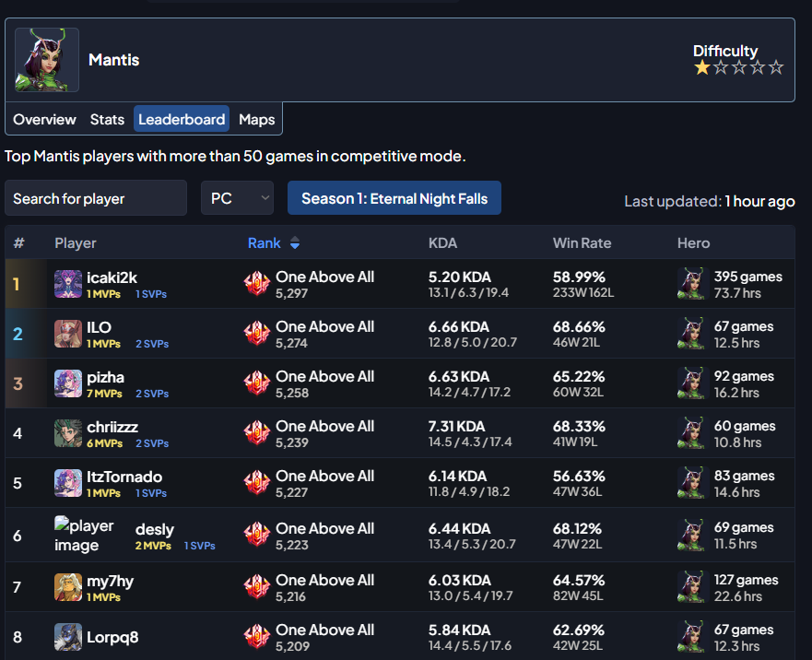The image size is (812, 660).
Task: Open player profile link Lorpq8
Action: pos(112,637)
